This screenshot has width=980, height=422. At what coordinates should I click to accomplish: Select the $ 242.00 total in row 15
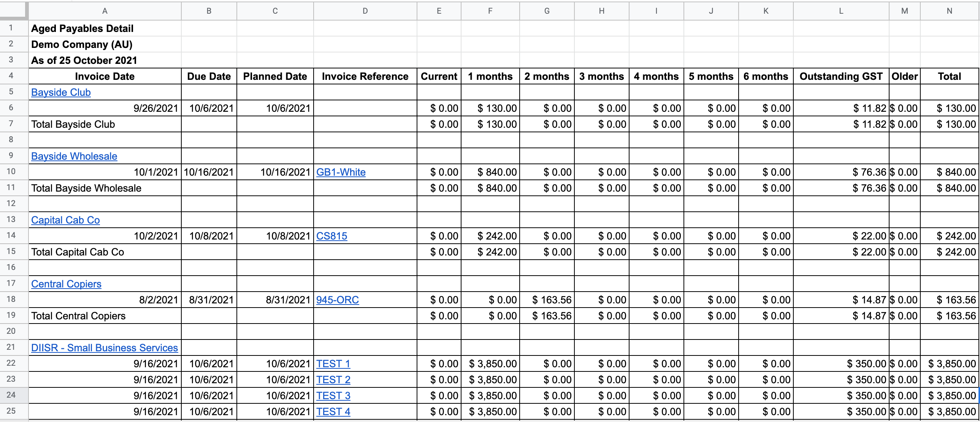pos(950,252)
